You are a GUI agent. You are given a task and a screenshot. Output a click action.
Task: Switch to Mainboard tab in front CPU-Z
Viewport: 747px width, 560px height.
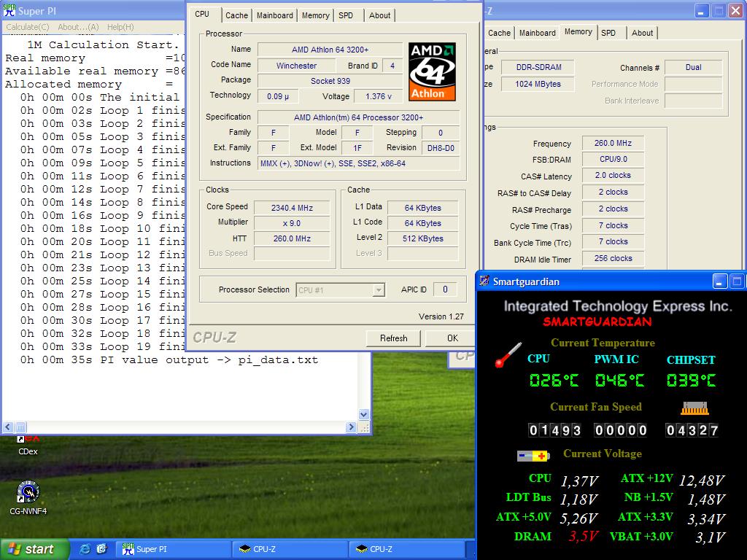pyautogui.click(x=275, y=15)
